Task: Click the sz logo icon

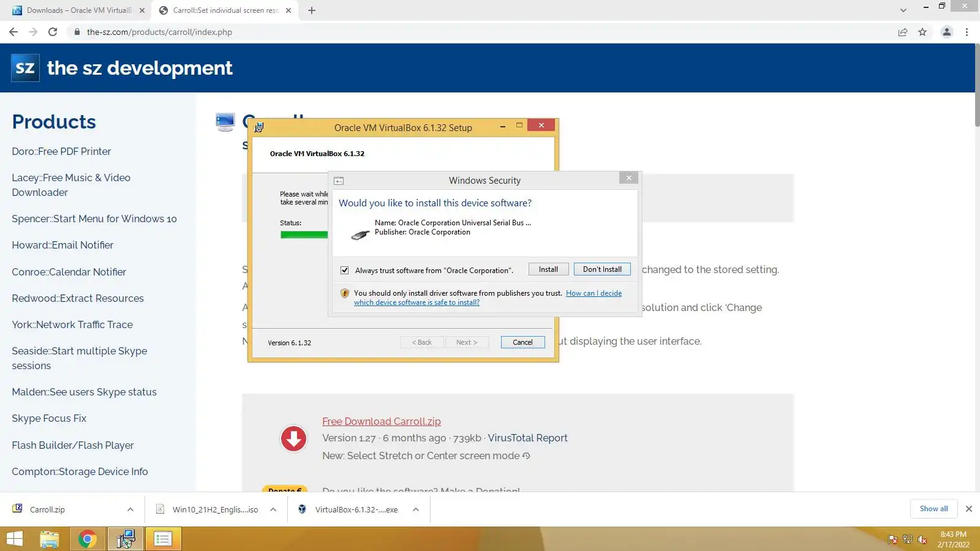Action: pyautogui.click(x=25, y=67)
